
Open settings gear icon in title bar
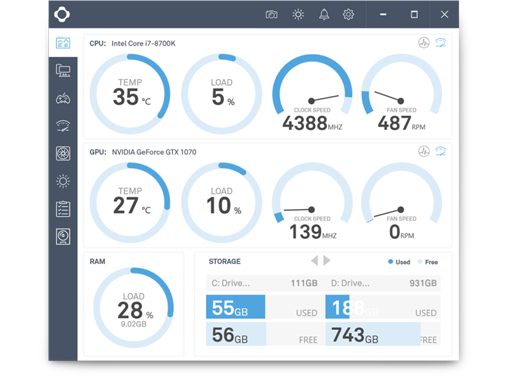(348, 14)
